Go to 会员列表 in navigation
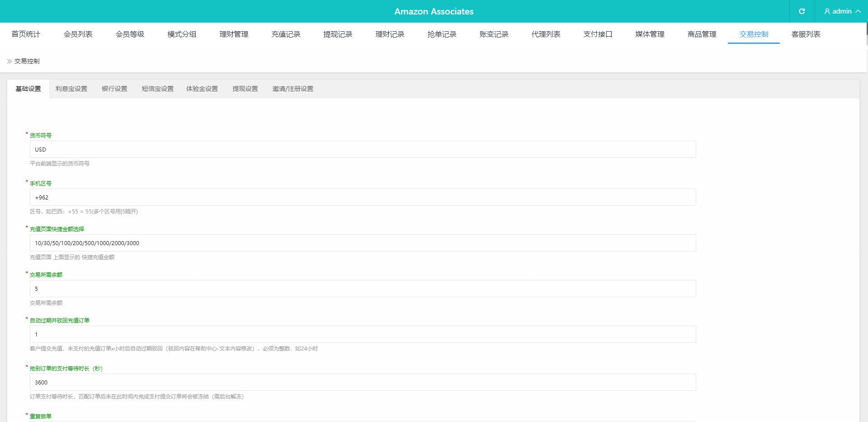This screenshot has width=868, height=422. point(78,34)
